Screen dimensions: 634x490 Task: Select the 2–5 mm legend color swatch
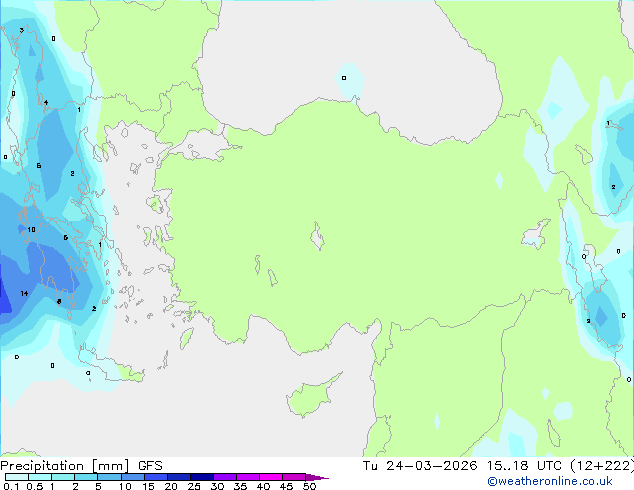coord(86,477)
